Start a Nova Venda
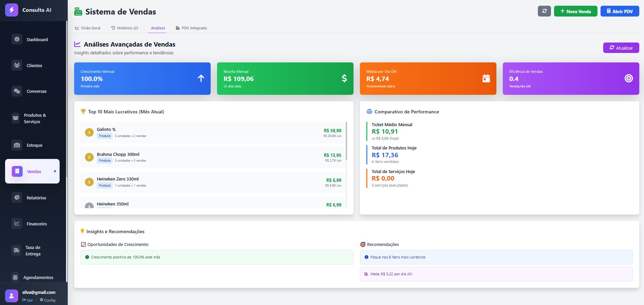Screen dimensions: 644x305 575,11
